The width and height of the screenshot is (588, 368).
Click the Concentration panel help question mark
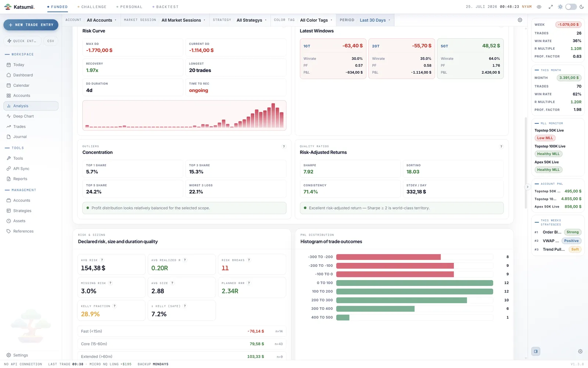pos(284,146)
